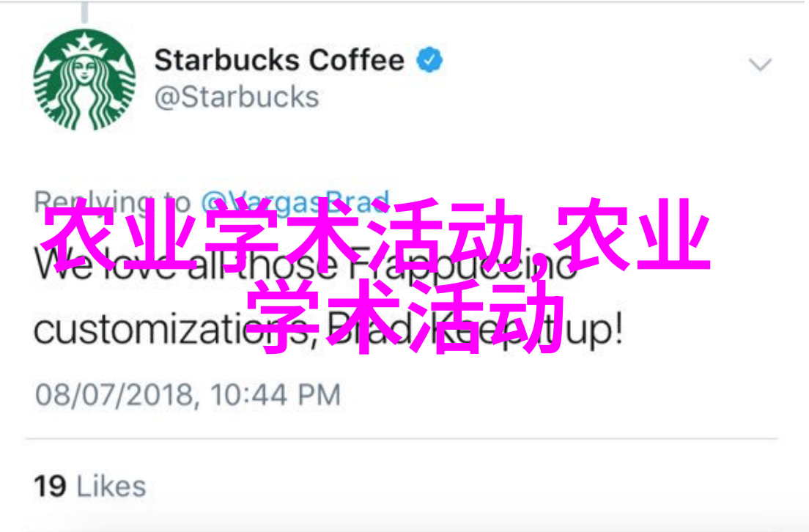
Task: Expand the tweet options chevron
Action: tap(760, 65)
